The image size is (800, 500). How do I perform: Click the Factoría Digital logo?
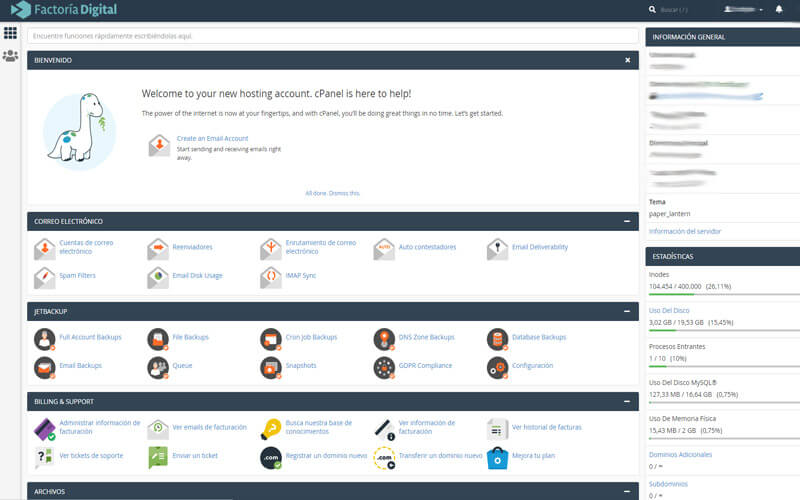point(64,10)
